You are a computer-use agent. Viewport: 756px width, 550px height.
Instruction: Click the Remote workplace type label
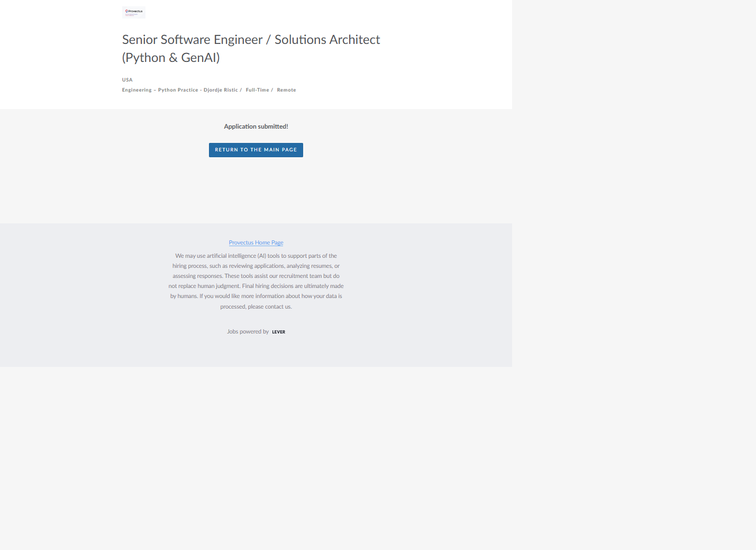(286, 90)
